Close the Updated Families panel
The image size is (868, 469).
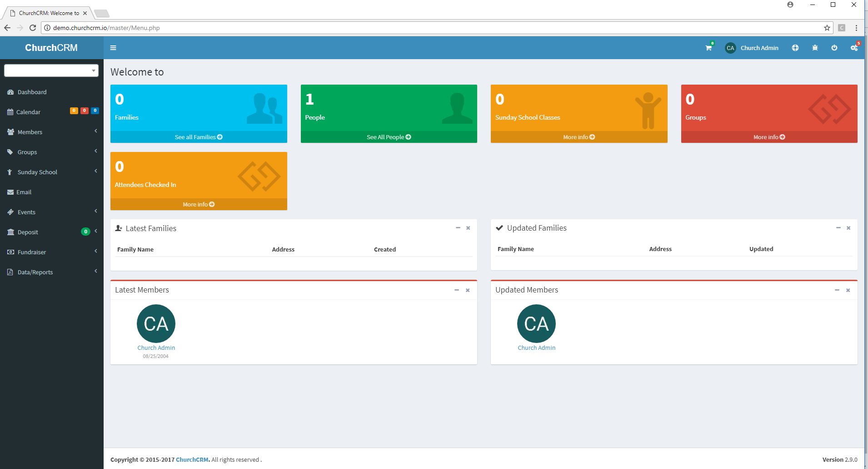pos(848,228)
